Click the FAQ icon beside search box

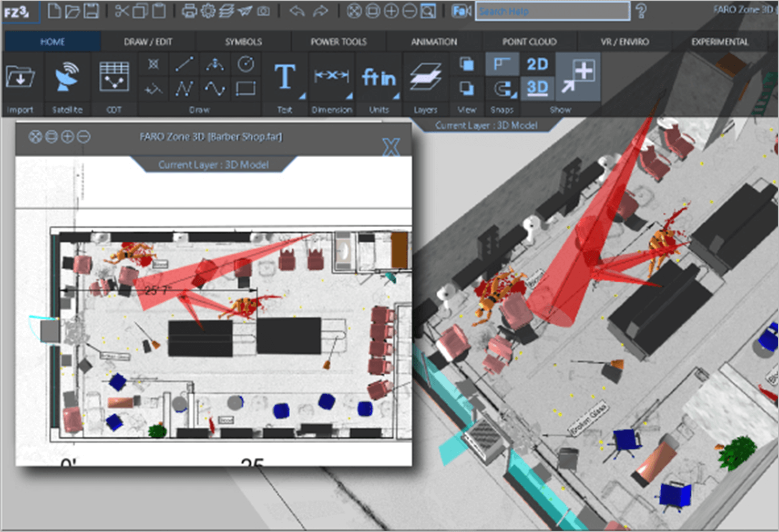[462, 11]
